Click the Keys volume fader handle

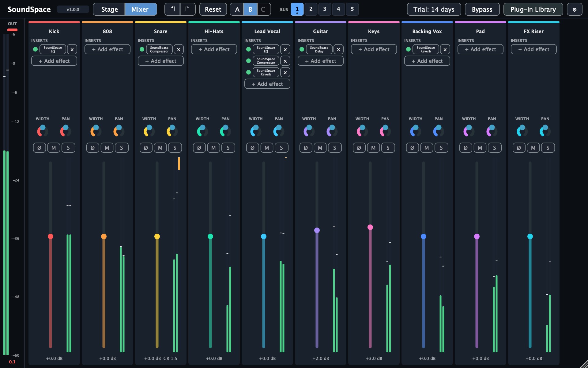[x=370, y=227]
